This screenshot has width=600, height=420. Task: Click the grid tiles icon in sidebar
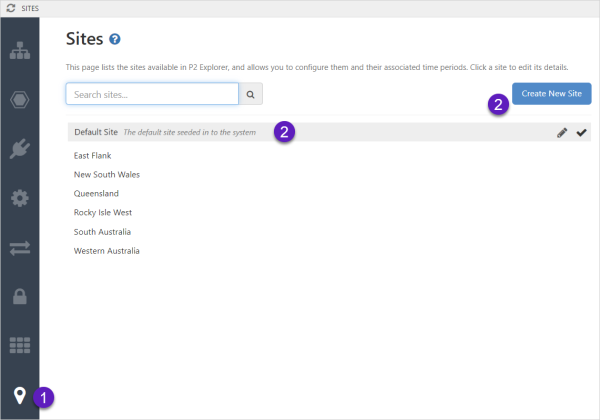click(x=19, y=345)
